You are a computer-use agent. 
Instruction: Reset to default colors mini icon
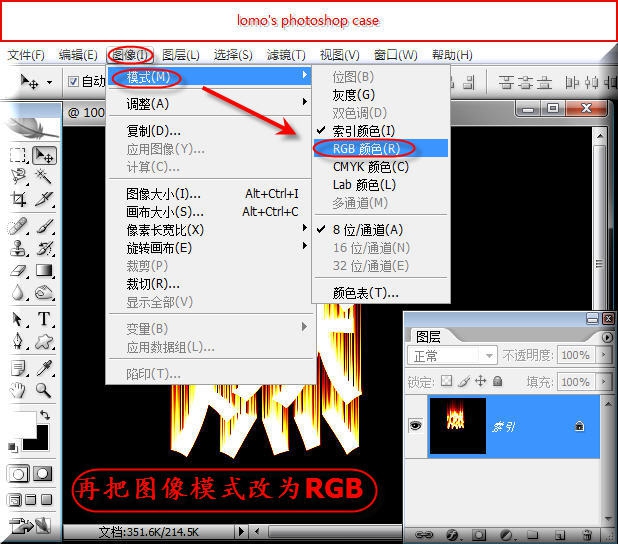pos(13,447)
